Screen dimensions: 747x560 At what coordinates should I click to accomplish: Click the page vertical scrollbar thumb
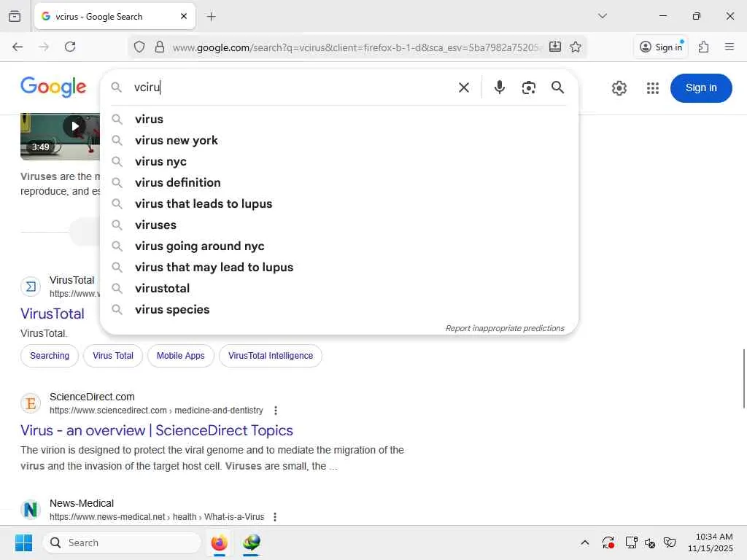[x=744, y=378]
